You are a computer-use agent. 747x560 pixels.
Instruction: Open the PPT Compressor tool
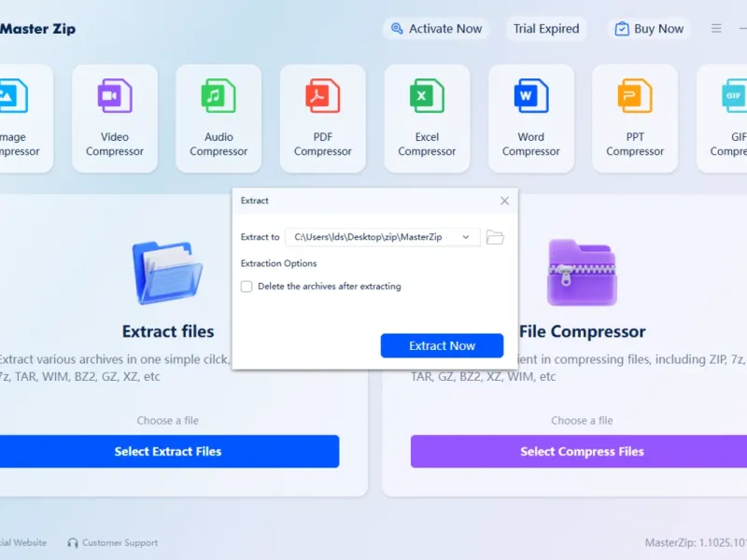tap(635, 119)
